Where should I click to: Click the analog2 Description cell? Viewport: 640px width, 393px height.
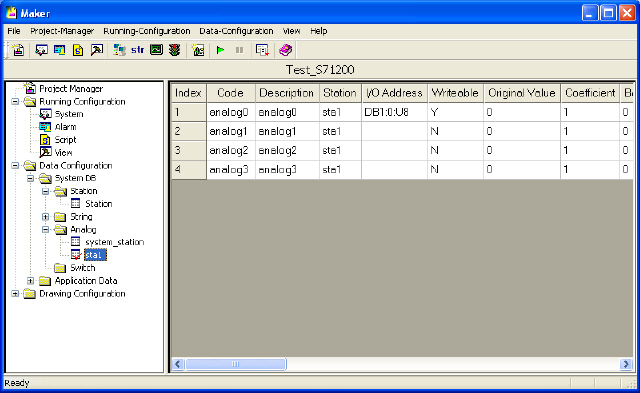point(287,151)
